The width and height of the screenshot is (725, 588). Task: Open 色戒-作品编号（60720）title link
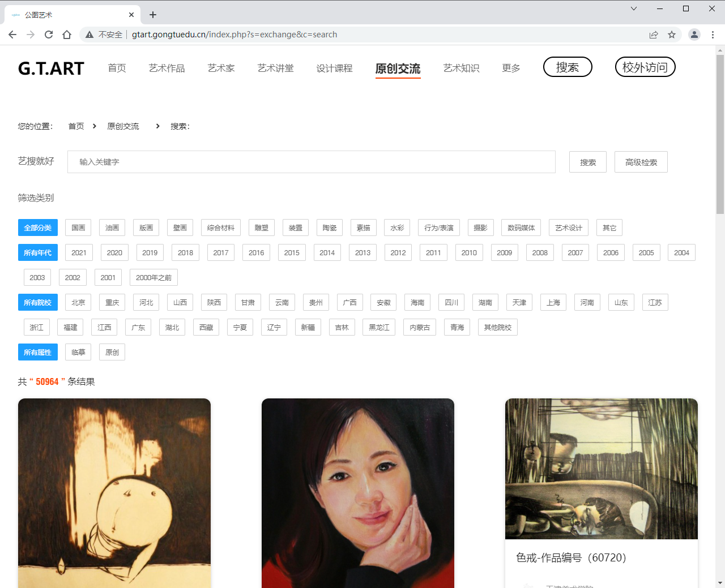[571, 557]
